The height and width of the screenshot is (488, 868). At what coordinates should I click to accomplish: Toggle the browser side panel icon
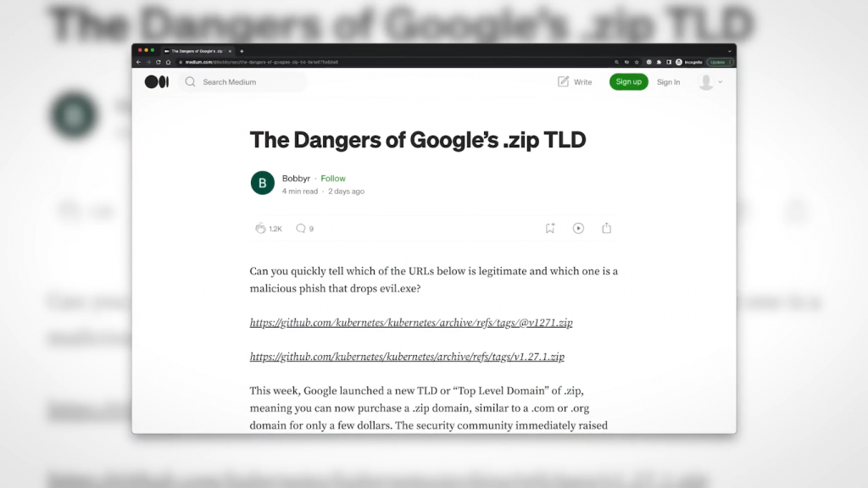click(x=669, y=62)
